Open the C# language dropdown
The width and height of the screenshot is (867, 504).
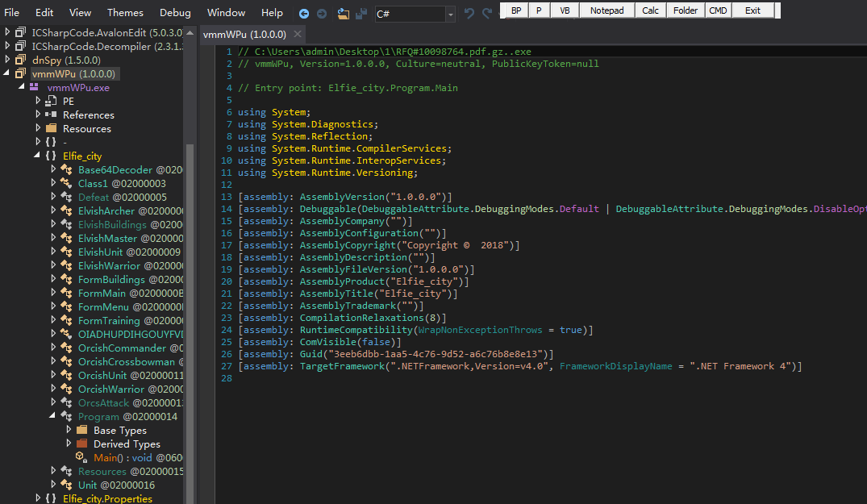coord(449,15)
